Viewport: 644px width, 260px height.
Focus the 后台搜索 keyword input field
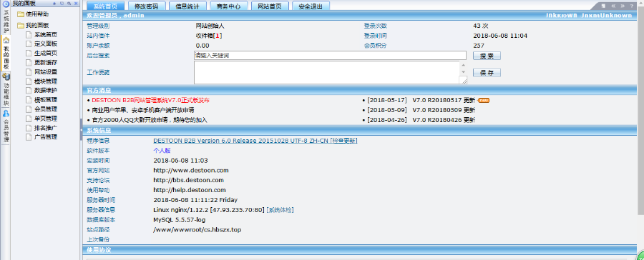pos(330,56)
